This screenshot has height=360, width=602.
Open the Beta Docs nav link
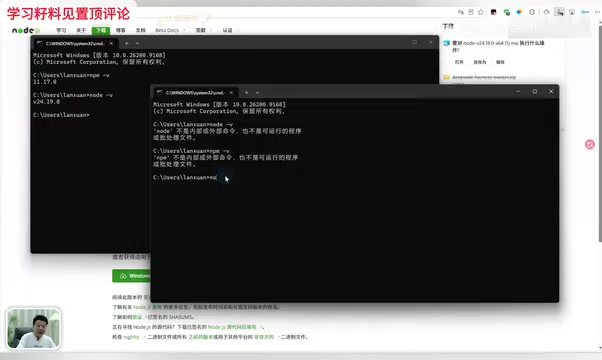coord(170,30)
